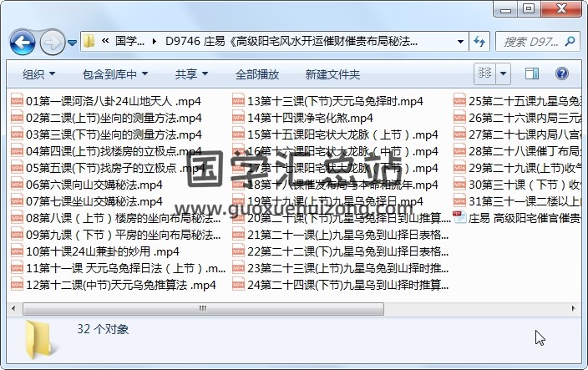588x370 pixels.
Task: Click the folder icon in address bar
Action: tap(89, 41)
